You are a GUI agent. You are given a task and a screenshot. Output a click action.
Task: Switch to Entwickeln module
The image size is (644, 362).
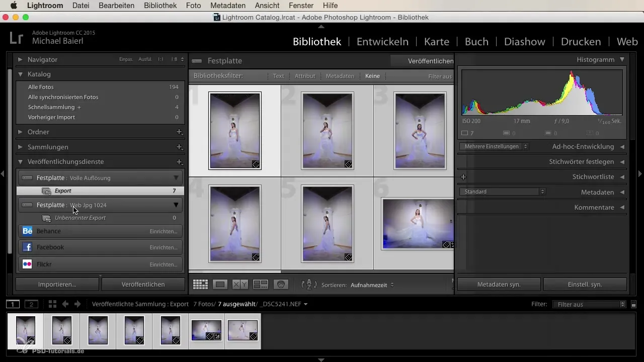[x=382, y=41]
